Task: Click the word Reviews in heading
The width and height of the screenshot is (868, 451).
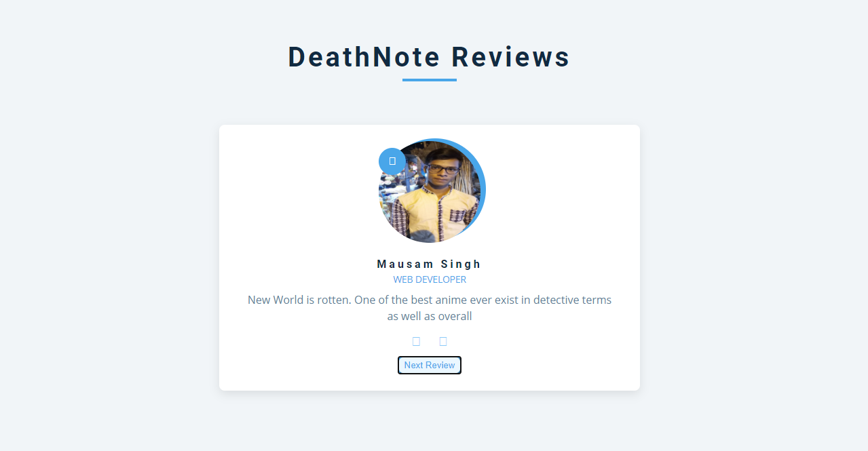Action: coord(511,57)
